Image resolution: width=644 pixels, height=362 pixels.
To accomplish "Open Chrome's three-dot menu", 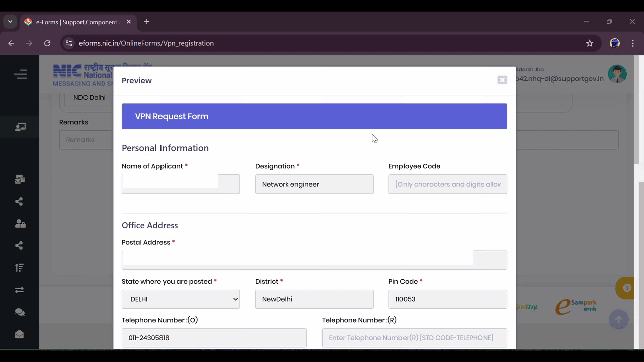I will 633,43.
